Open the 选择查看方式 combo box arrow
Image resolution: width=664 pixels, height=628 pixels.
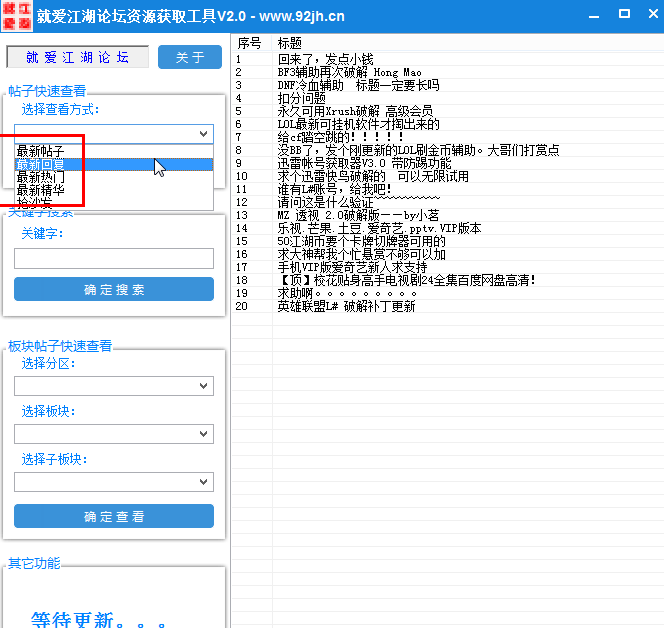[x=203, y=134]
